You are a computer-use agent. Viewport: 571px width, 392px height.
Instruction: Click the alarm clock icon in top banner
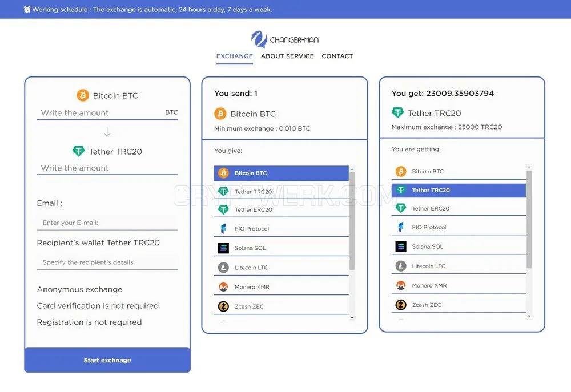[x=27, y=10]
